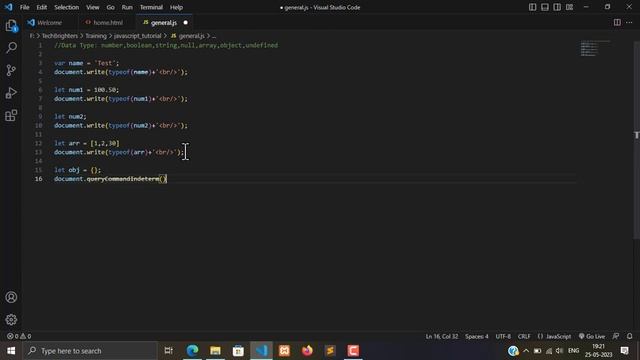Click Spaces: 4 indentation status item
Screen dimensions: 640x360
click(476, 336)
